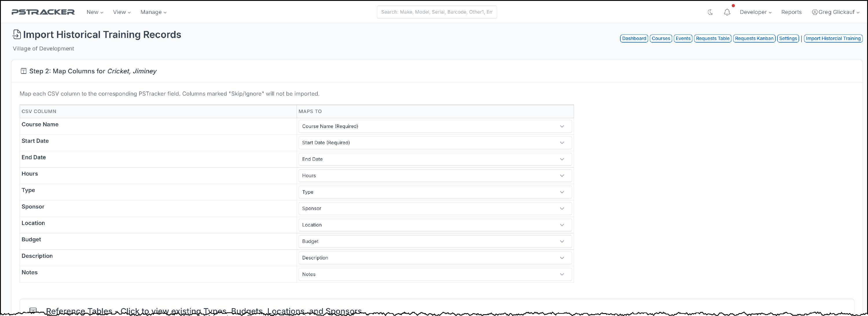Open the Manage menu
868x316 pixels.
153,12
